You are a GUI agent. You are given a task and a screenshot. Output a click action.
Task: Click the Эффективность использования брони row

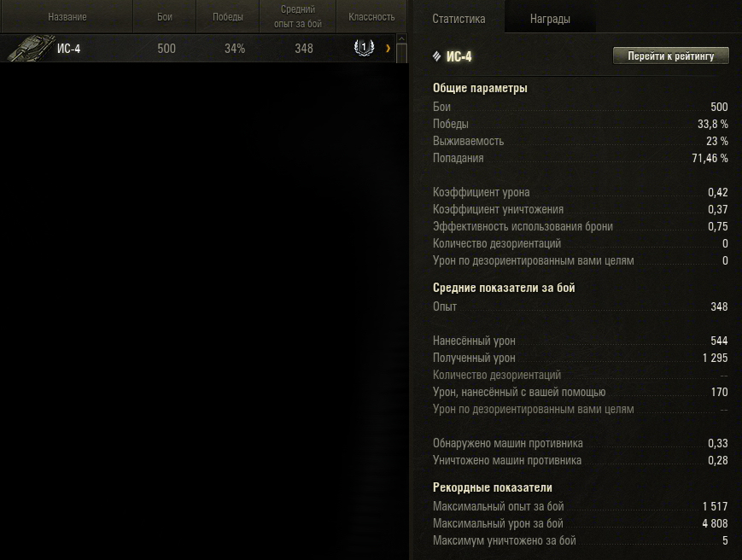(580, 226)
